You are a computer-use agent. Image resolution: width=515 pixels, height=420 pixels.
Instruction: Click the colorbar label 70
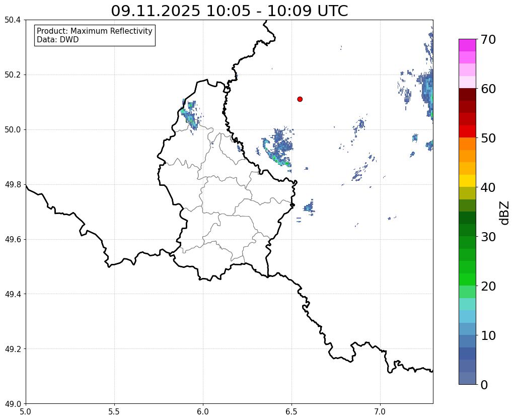488,39
